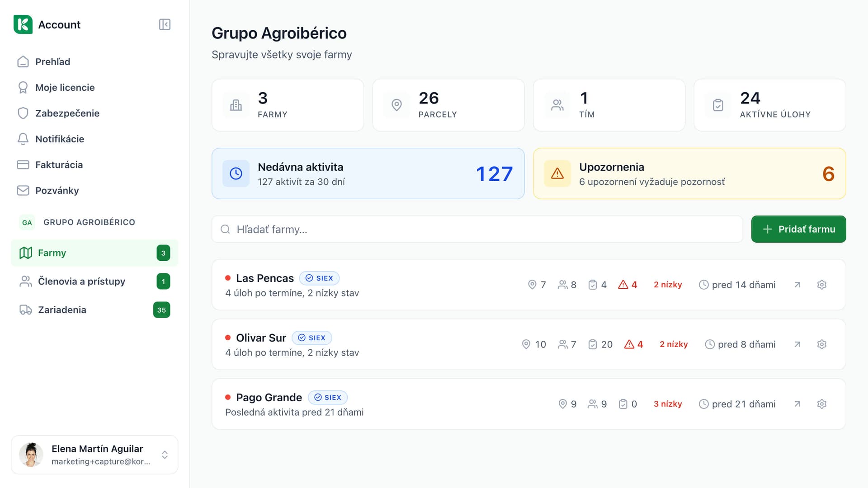Expand the Elena Martín Aguilar account switcher
The height and width of the screenshot is (488, 868).
(94, 455)
